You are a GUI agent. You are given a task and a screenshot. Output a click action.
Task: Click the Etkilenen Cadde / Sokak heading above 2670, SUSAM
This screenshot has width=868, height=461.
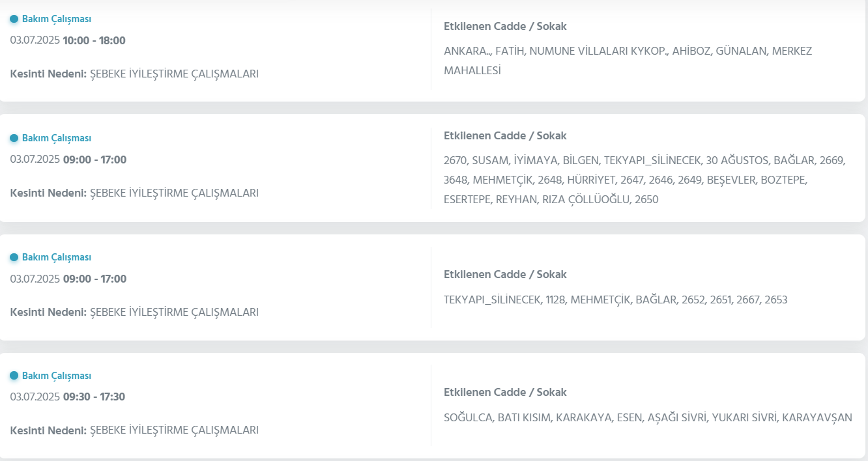point(505,136)
